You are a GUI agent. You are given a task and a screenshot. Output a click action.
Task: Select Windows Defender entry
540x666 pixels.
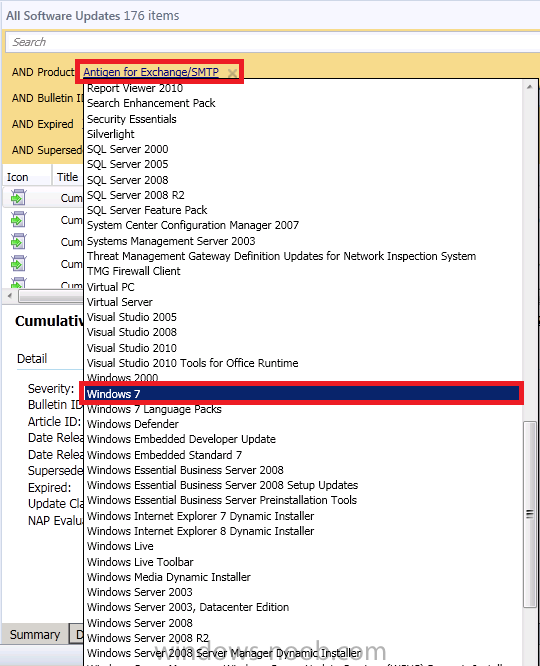[x=133, y=424]
